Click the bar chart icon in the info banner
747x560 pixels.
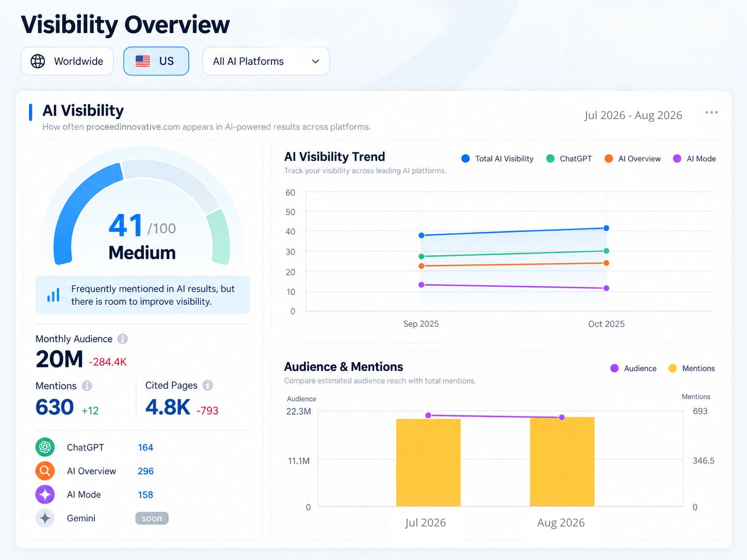pyautogui.click(x=53, y=294)
